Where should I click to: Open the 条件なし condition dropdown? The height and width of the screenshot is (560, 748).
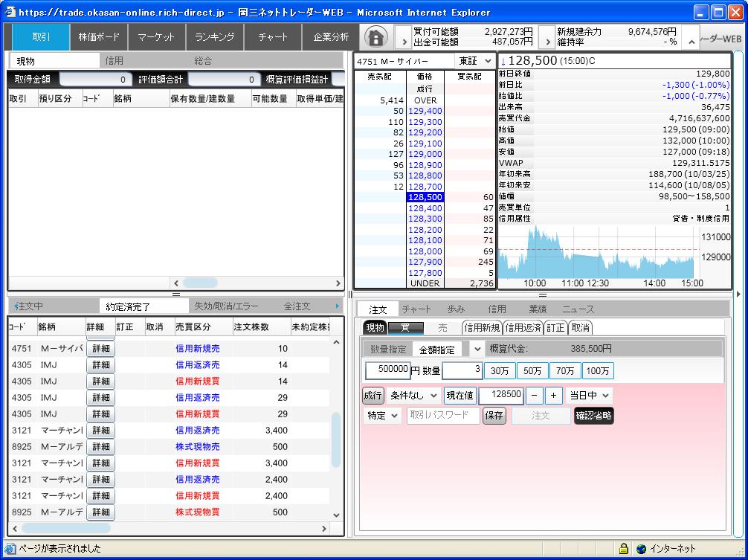[x=413, y=395]
